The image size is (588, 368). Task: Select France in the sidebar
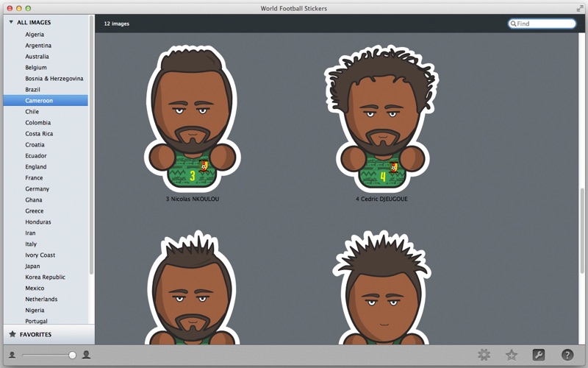34,177
